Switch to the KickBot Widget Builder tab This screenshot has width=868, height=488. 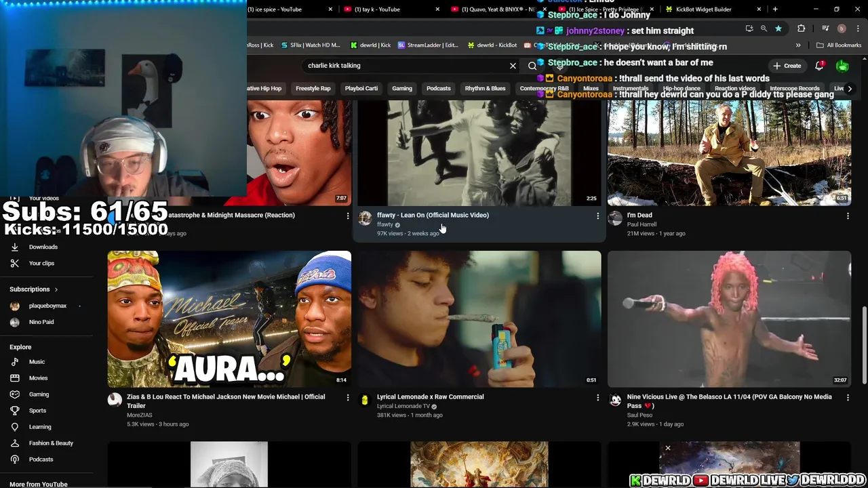712,9
